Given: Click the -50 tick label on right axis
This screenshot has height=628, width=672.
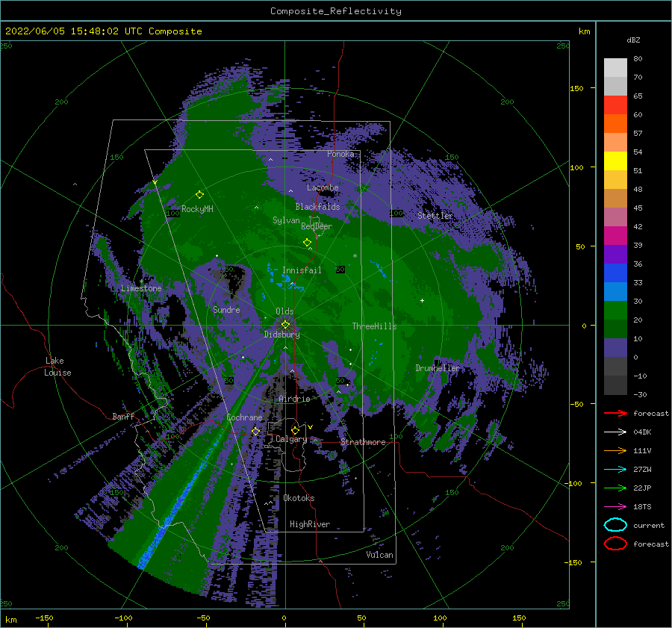Looking at the screenshot, I should click(x=577, y=404).
